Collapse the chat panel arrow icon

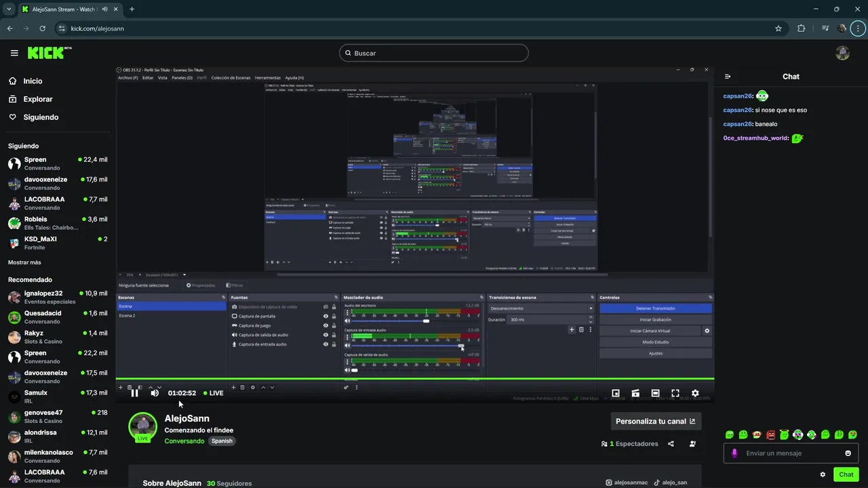coord(728,77)
